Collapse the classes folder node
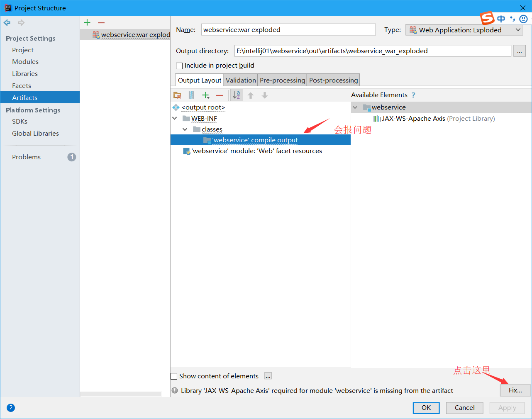Image resolution: width=532 pixels, height=419 pixels. 185,129
